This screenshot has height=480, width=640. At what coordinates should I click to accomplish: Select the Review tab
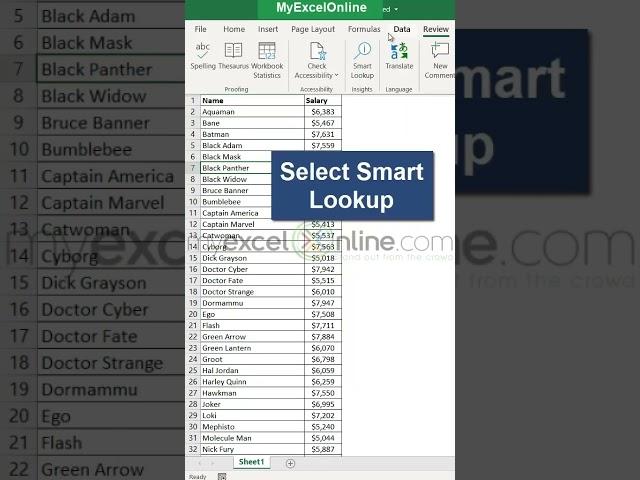[436, 29]
